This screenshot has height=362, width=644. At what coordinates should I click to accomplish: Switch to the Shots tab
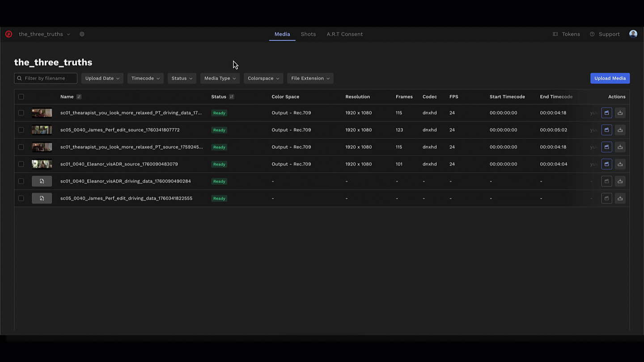point(308,34)
